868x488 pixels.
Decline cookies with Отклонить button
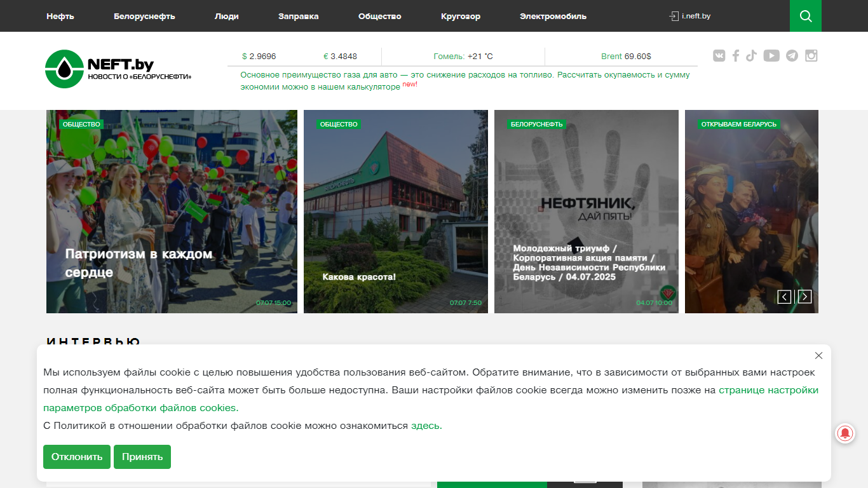coord(77,457)
